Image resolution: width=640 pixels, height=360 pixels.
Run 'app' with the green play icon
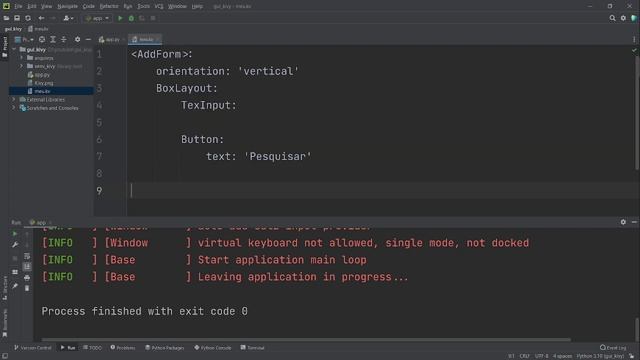[x=120, y=18]
